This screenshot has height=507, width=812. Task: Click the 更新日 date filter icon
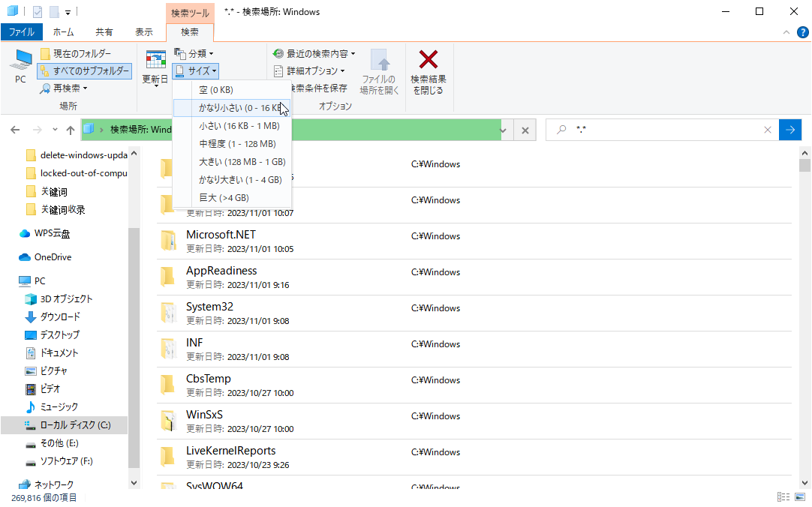tap(155, 60)
